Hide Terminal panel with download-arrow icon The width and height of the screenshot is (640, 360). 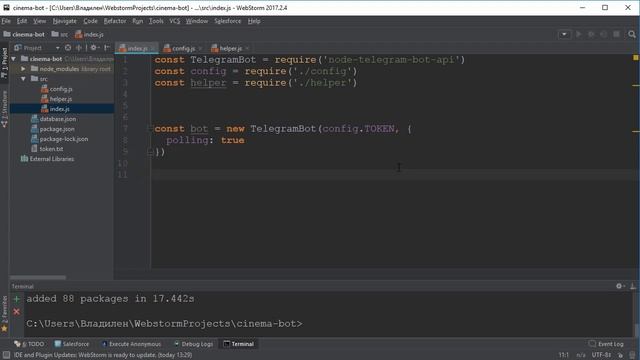coord(633,286)
